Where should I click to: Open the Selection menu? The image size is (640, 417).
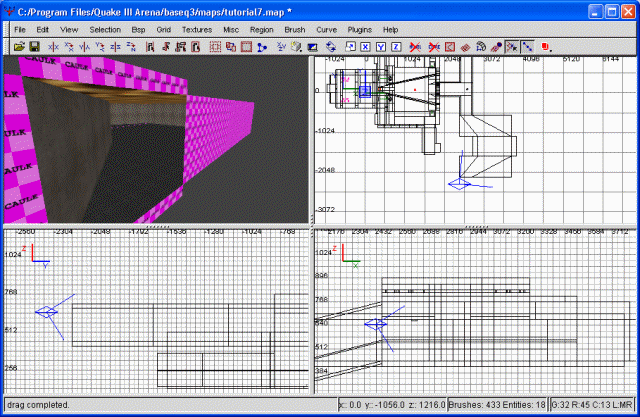point(105,30)
